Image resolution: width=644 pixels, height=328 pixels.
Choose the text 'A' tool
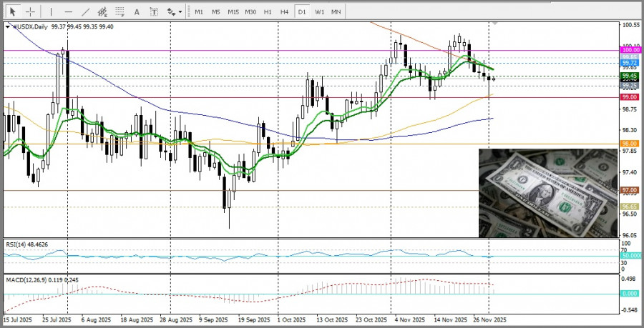click(x=137, y=12)
